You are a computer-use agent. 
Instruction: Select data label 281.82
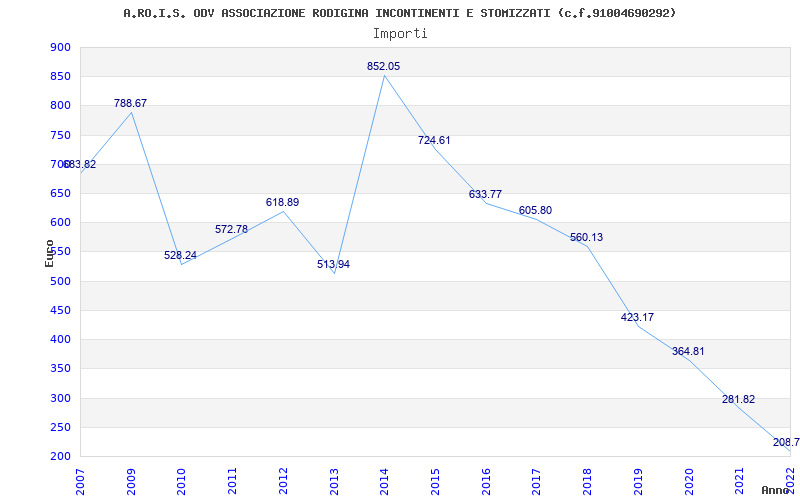[738, 399]
